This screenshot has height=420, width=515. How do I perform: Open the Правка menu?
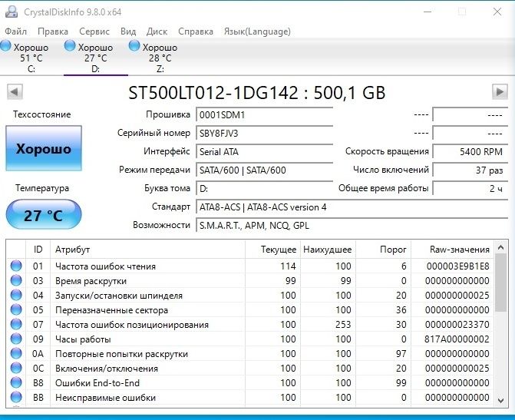pos(53,31)
